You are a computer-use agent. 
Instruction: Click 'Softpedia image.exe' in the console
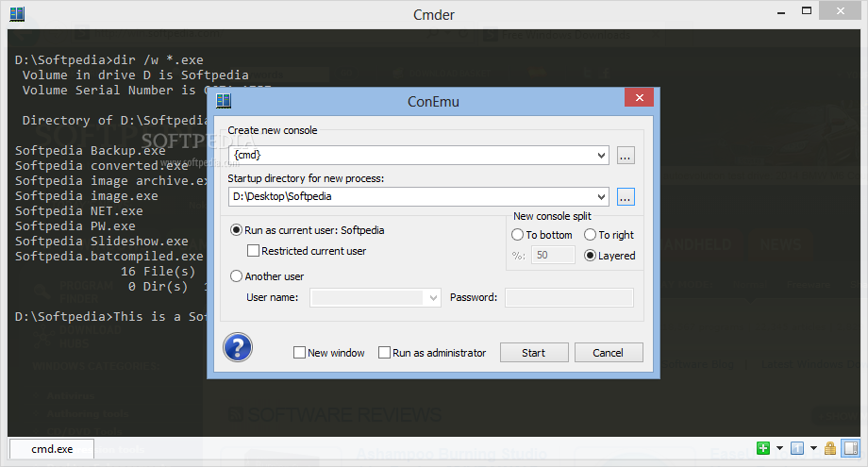point(87,196)
